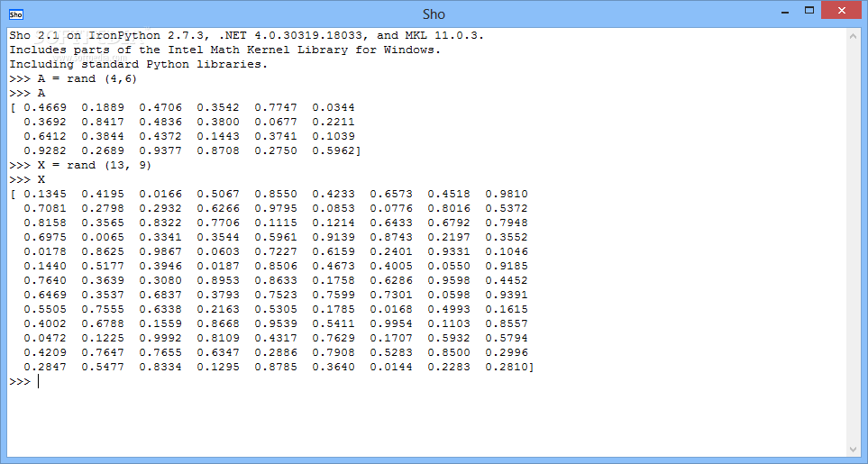The image size is (868, 464).
Task: Click the value 0.7908 in matrix X
Action: (333, 352)
